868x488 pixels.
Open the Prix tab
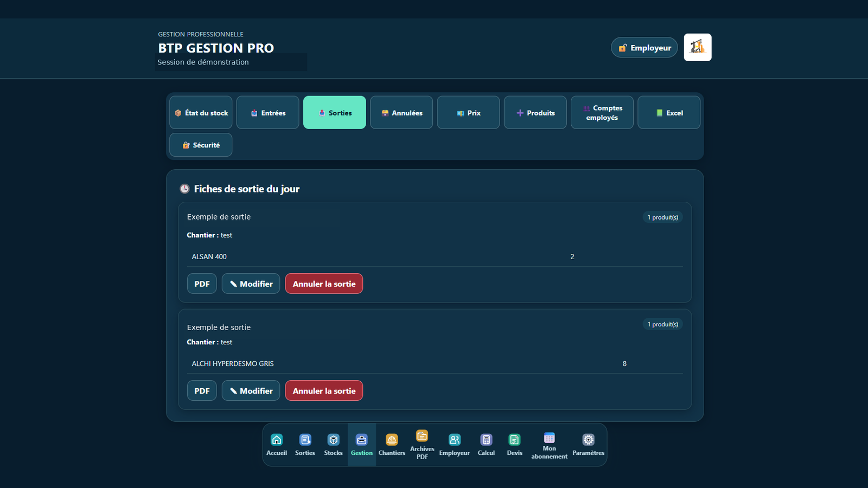coord(468,112)
